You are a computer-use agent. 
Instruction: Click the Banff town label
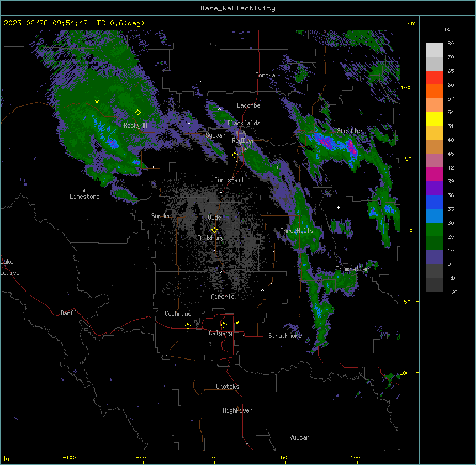point(68,313)
